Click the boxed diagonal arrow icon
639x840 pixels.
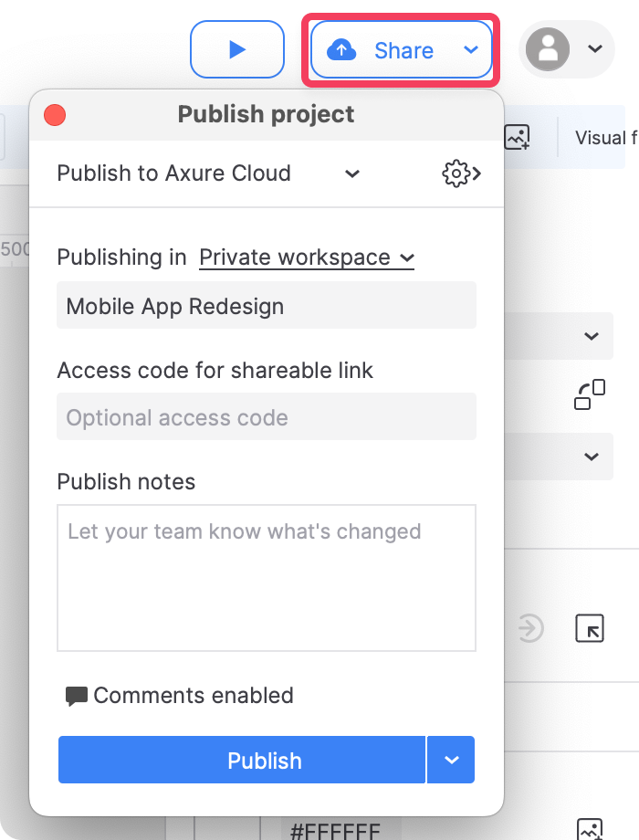[x=590, y=628]
